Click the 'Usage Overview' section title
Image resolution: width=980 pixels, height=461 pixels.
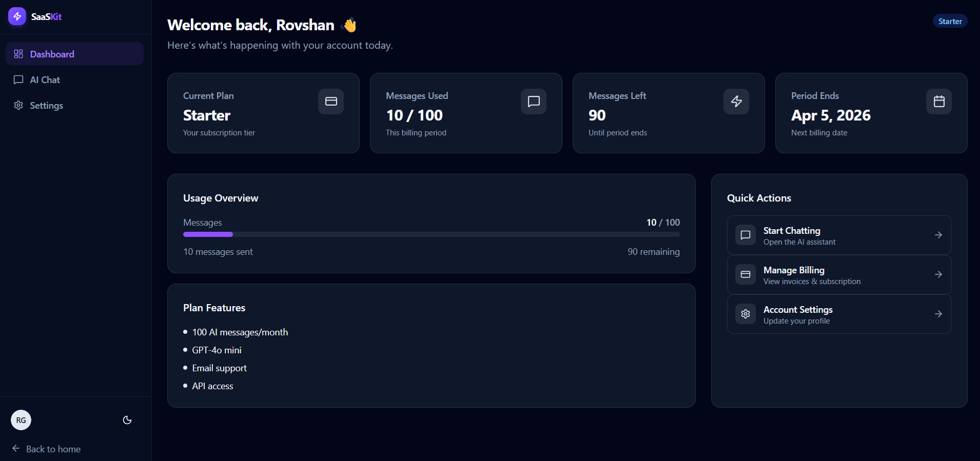(x=221, y=198)
